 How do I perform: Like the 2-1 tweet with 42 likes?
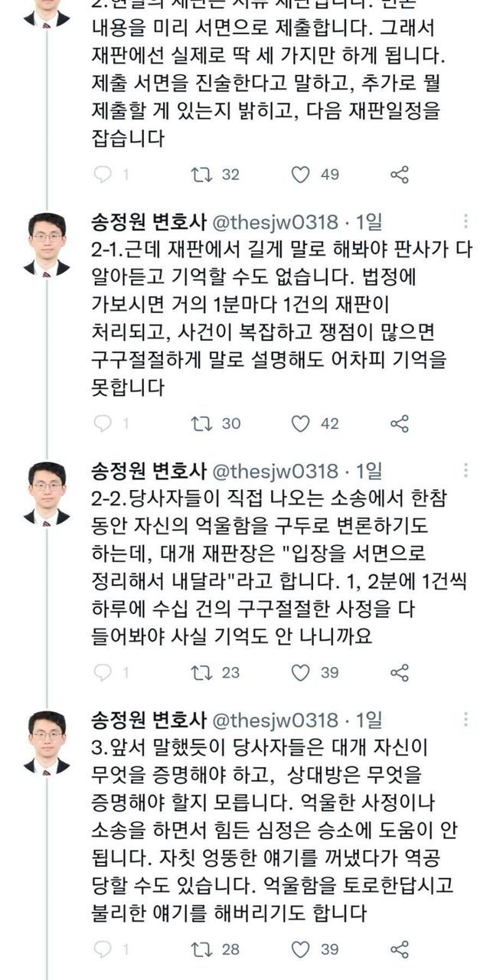(302, 423)
